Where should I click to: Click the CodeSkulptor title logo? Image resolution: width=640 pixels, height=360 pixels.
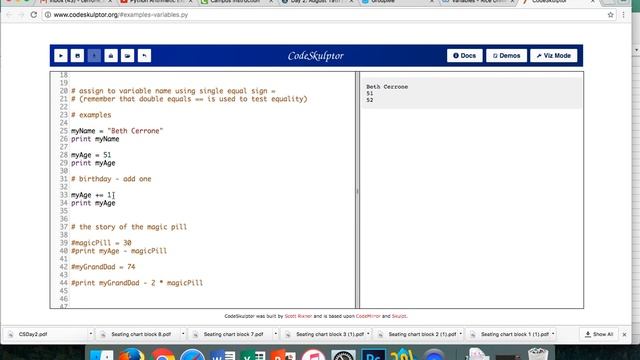click(x=316, y=56)
